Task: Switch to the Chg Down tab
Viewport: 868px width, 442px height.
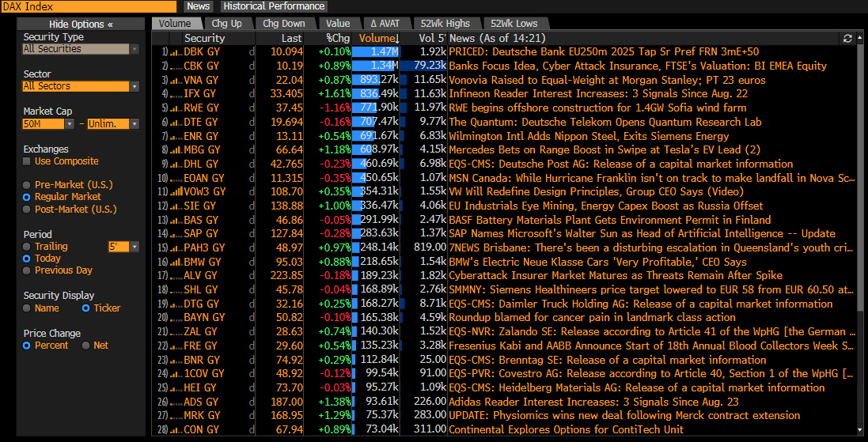Action: (x=283, y=23)
